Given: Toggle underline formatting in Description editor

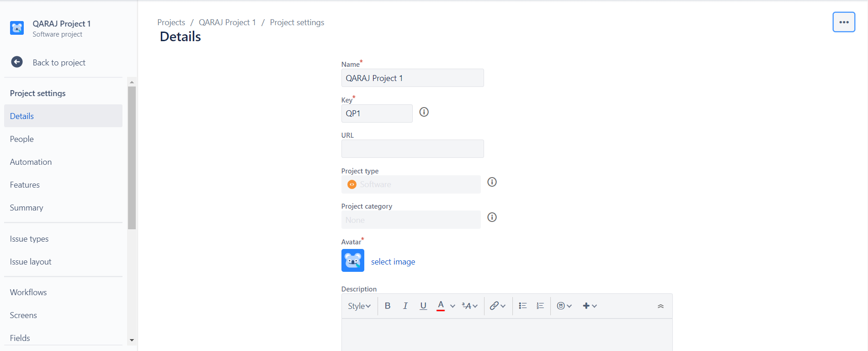Looking at the screenshot, I should point(423,306).
